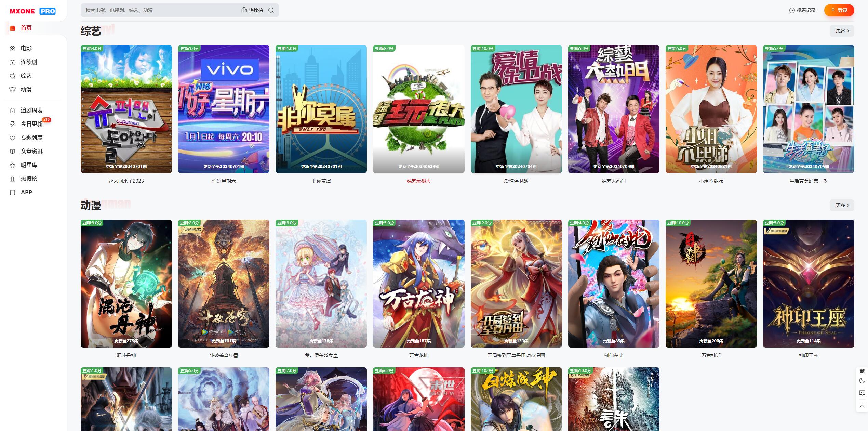Open the 斗破苍穹年番 poster
Viewport: 868px width, 431px height.
(224, 284)
